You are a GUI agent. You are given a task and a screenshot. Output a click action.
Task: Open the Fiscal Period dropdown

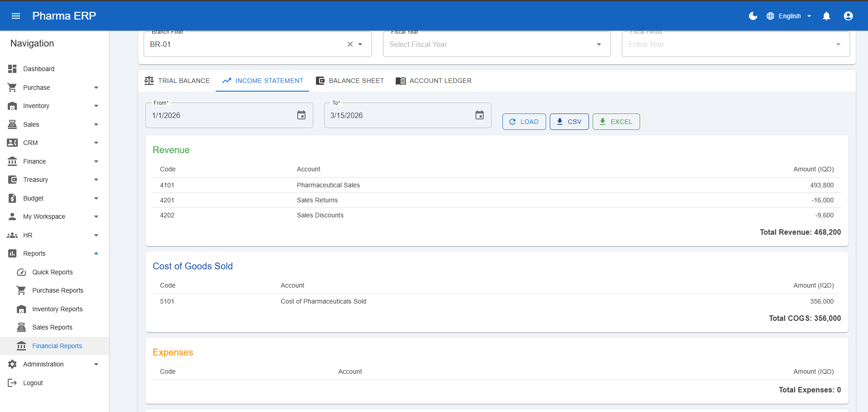point(838,44)
